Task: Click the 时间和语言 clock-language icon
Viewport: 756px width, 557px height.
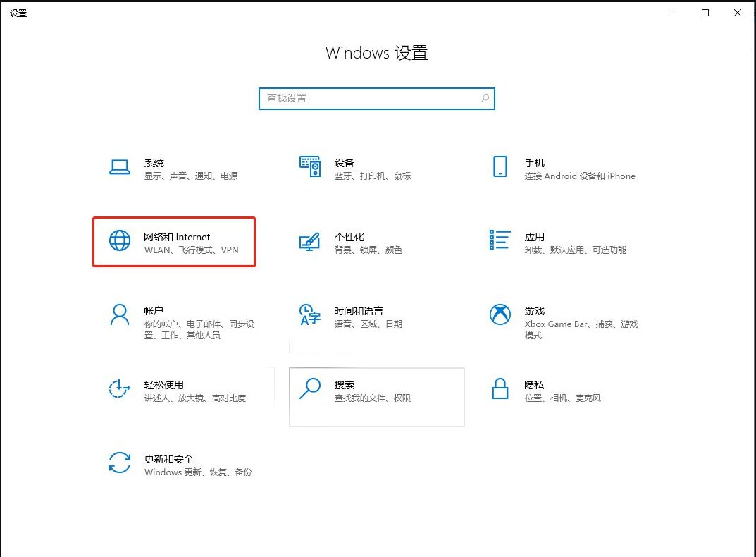Action: point(310,315)
